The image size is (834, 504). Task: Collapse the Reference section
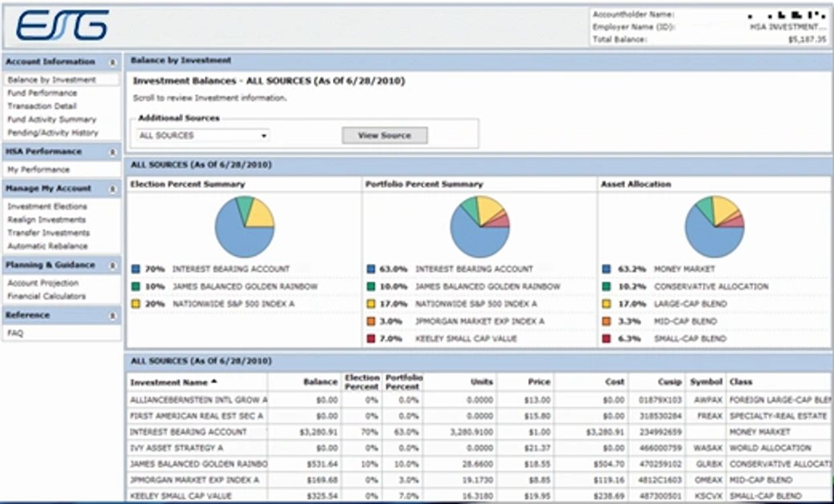[113, 315]
